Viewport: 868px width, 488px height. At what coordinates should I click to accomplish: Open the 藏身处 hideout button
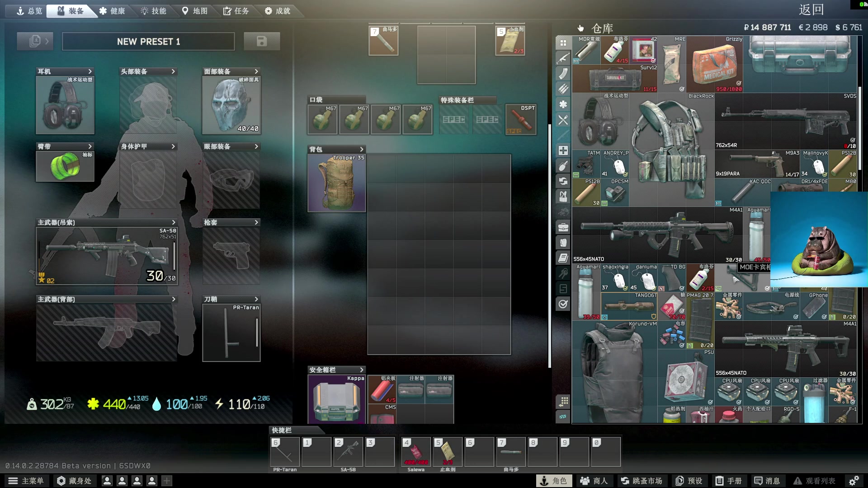point(74,481)
